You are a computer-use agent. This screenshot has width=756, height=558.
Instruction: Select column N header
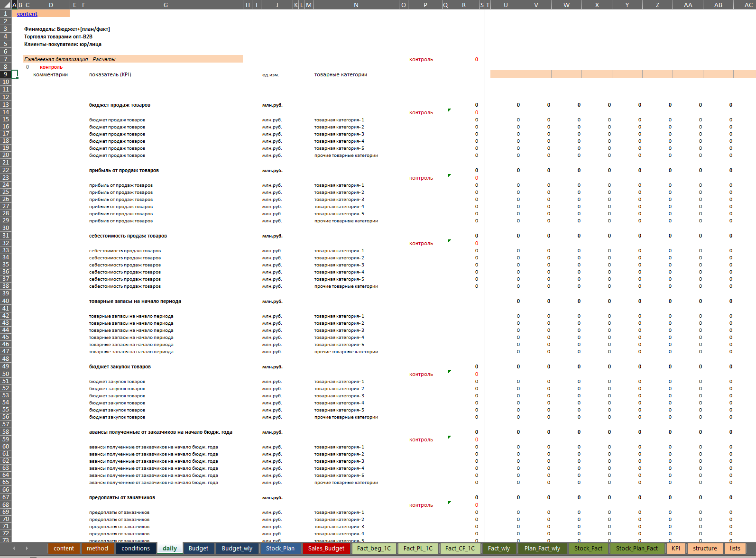[356, 5]
